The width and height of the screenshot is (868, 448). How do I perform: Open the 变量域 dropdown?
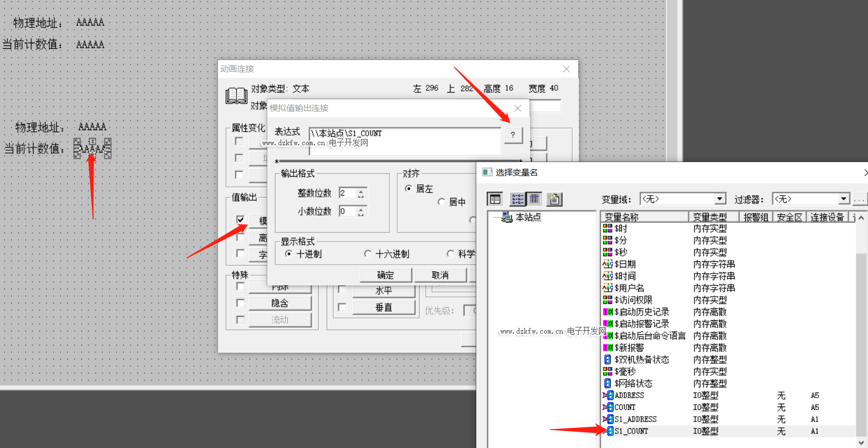[720, 199]
